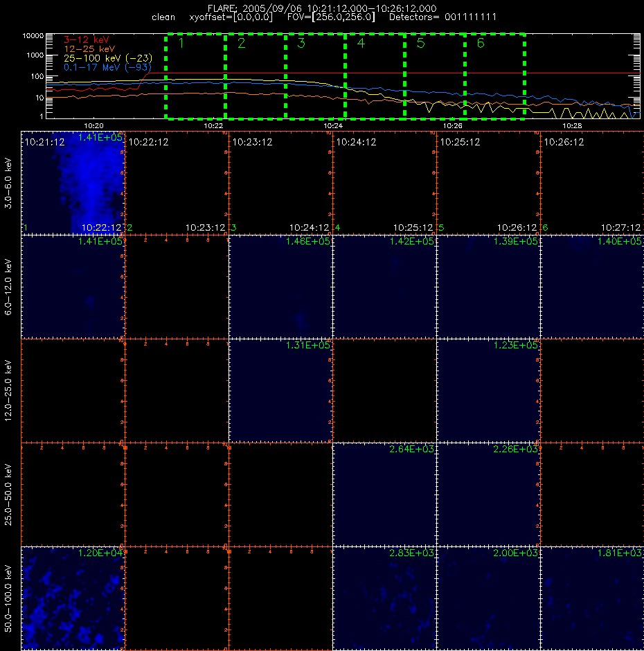
Task: Open the 12-25 keV image labeled 1.31E+05
Action: click(x=280, y=391)
